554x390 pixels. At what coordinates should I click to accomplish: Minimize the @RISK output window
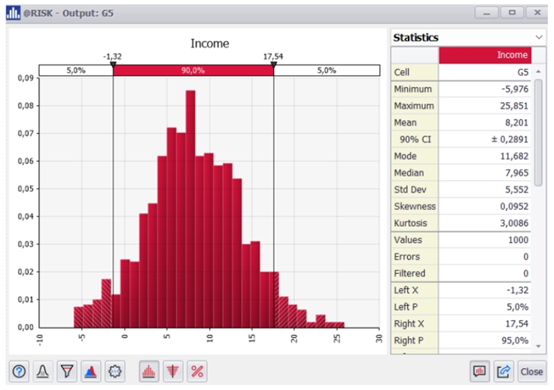487,13
